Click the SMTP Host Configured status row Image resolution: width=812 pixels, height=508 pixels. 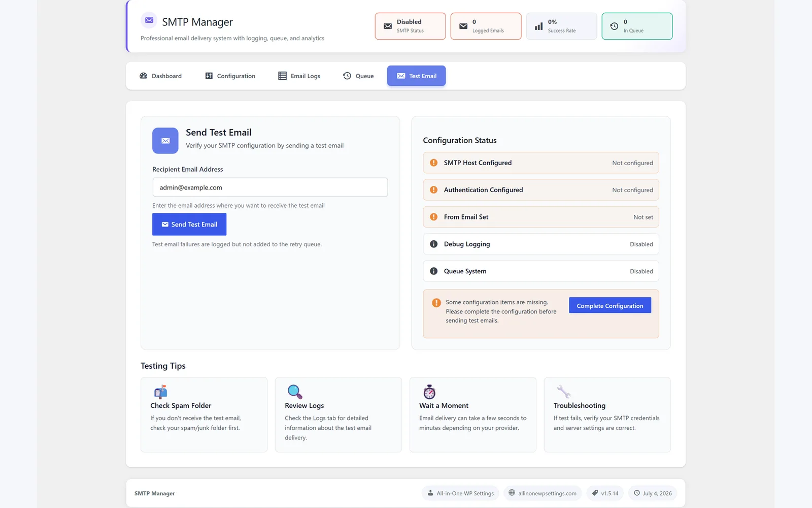541,163
